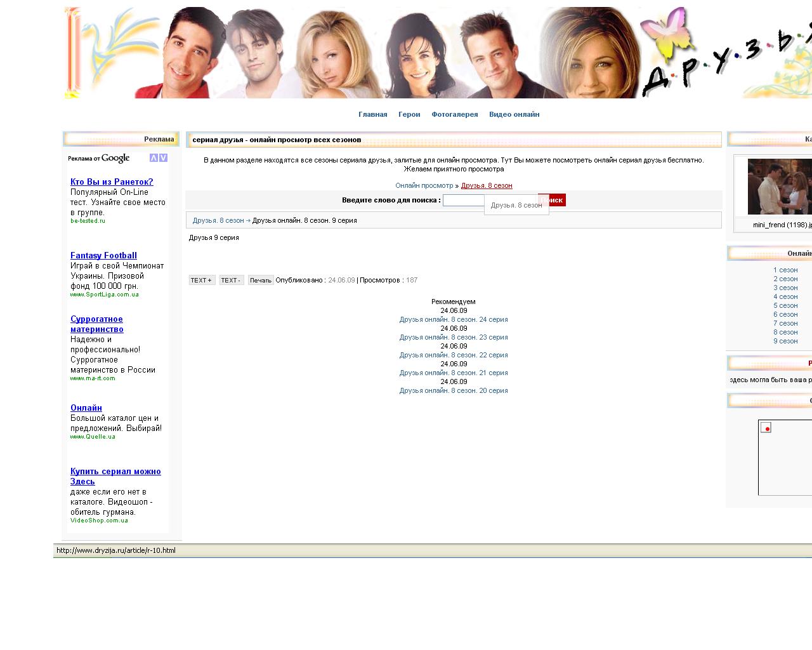Click Друзья. 8 сезон breadcrumb link
The width and height of the screenshot is (812, 650).
coord(218,220)
